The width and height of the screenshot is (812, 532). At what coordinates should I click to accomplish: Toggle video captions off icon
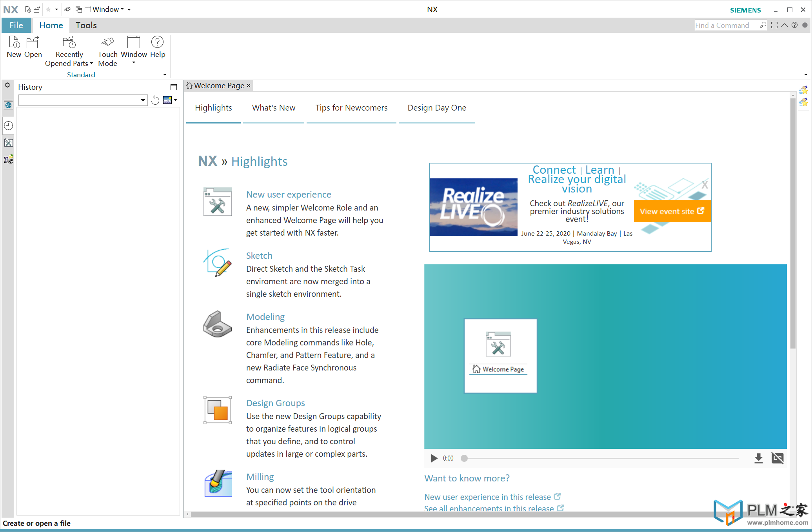(x=777, y=458)
